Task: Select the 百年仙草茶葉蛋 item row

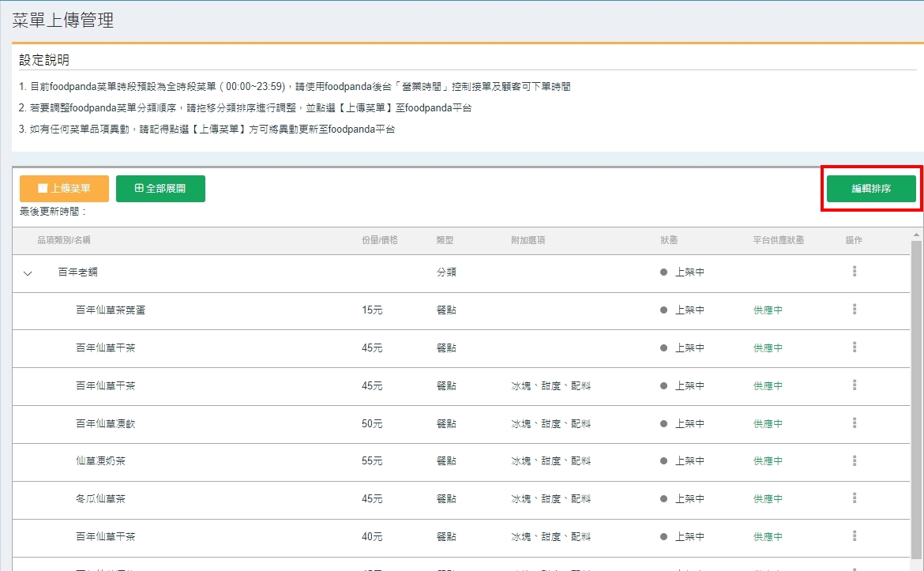Action: pos(111,310)
